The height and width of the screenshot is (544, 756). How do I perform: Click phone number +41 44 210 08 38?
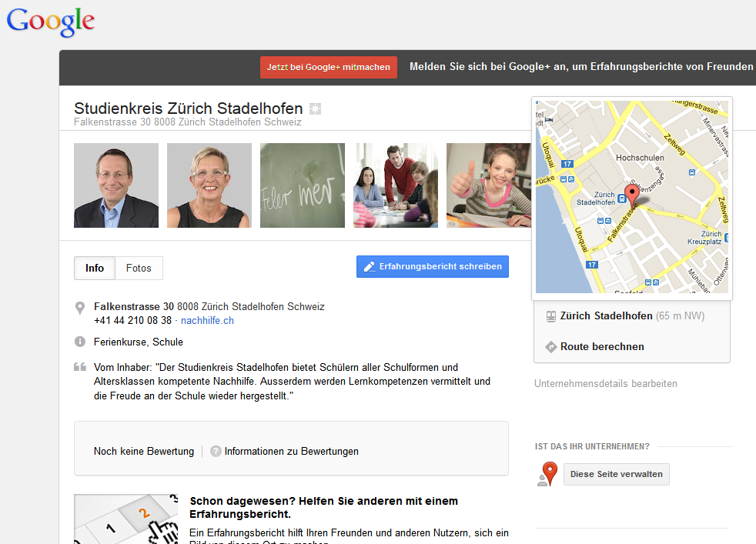[132, 320]
